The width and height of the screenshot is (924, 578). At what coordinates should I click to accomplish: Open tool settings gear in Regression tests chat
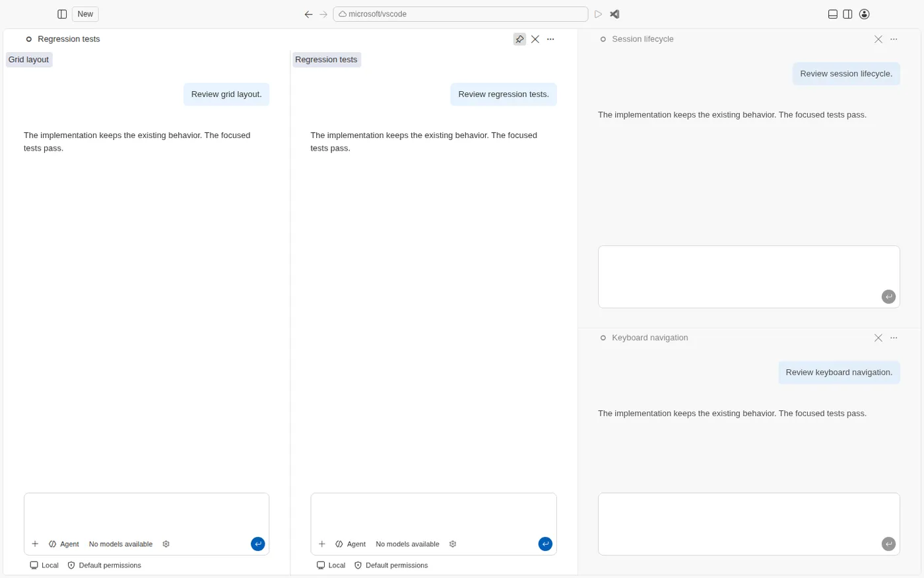[453, 544]
